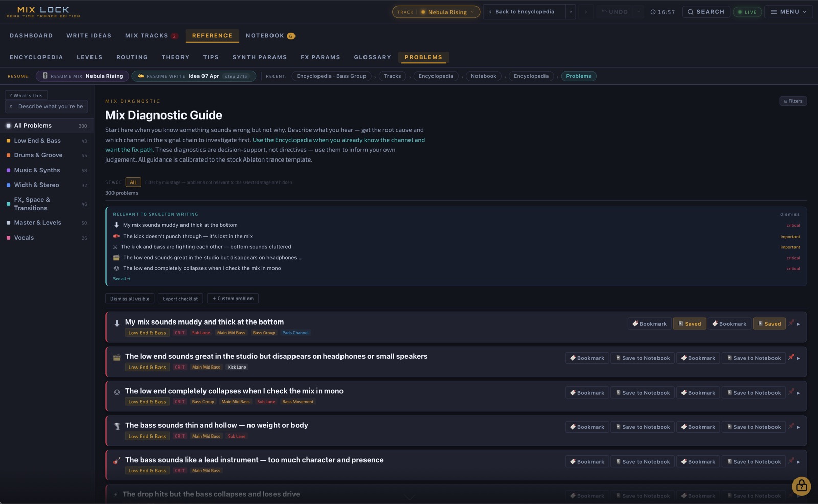Image resolution: width=818 pixels, height=504 pixels.
Task: Click the forward navigation arrow in header
Action: pyautogui.click(x=586, y=12)
